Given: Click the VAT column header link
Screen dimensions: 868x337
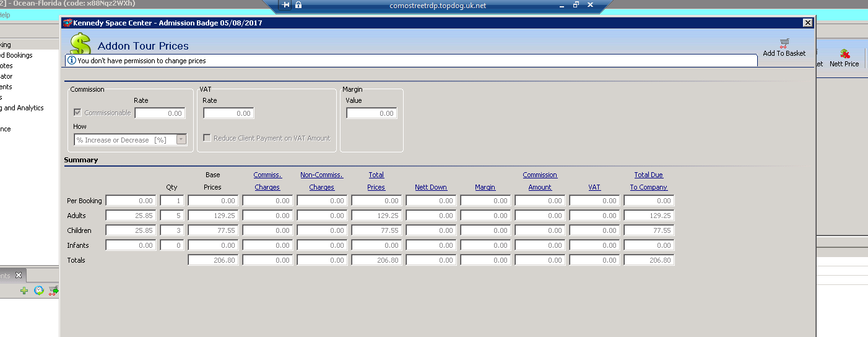Looking at the screenshot, I should point(594,187).
